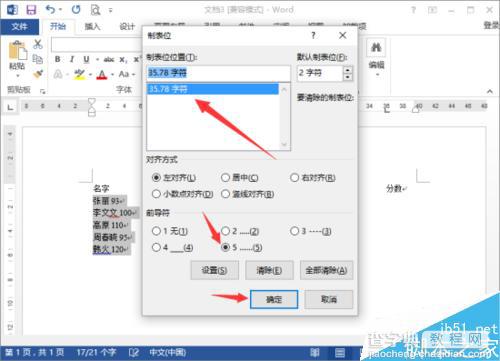Click the tab selector L on ruler
Viewport: 500px width, 361px height.
(x=11, y=107)
